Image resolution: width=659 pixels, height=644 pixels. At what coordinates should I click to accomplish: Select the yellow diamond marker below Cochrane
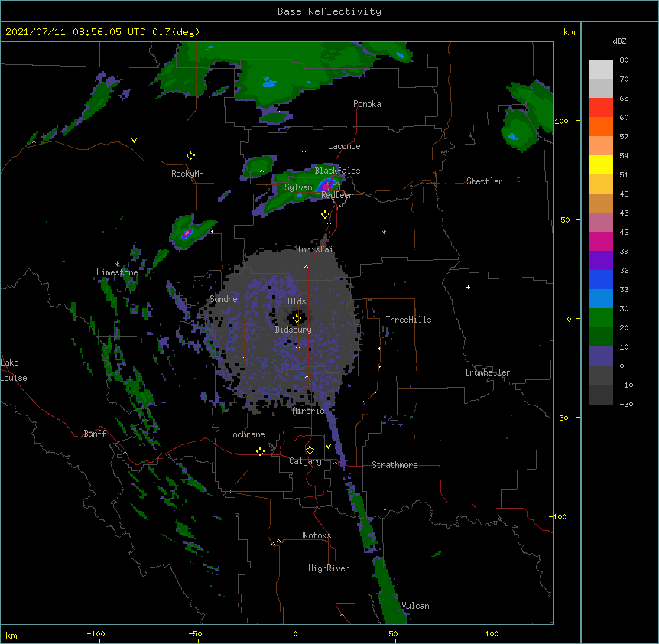(260, 451)
